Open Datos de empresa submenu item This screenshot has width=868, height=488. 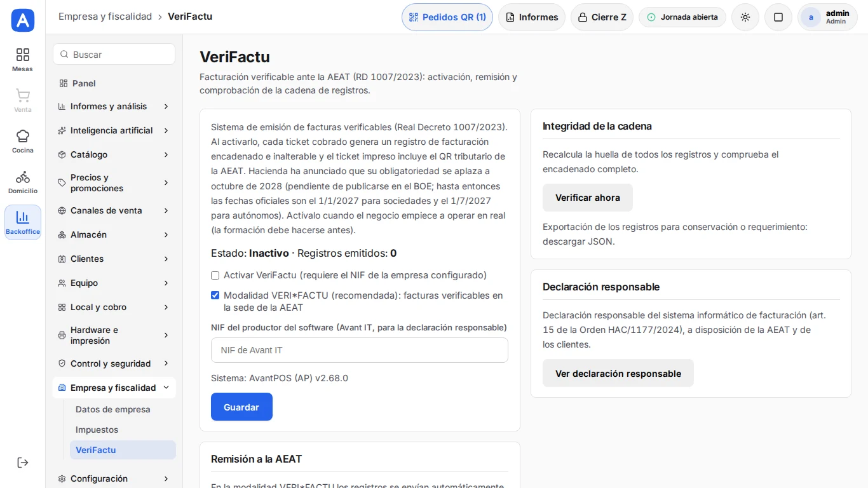[x=123, y=410]
